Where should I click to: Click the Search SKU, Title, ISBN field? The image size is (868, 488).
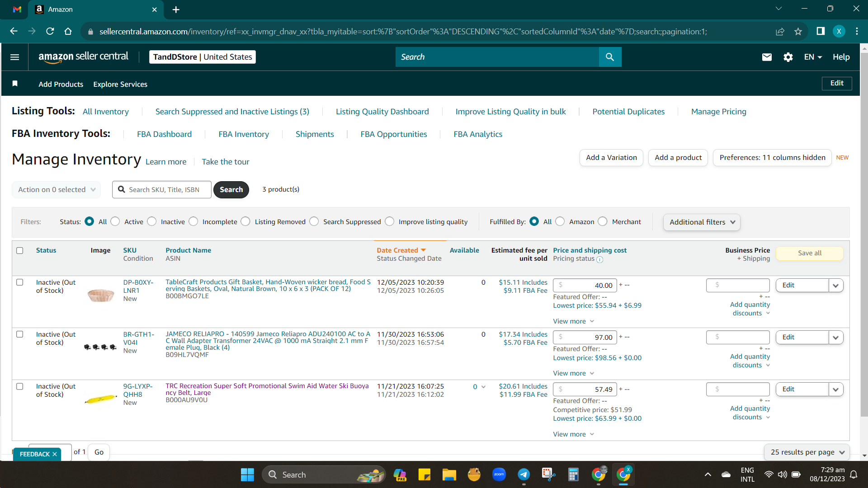[x=162, y=190]
